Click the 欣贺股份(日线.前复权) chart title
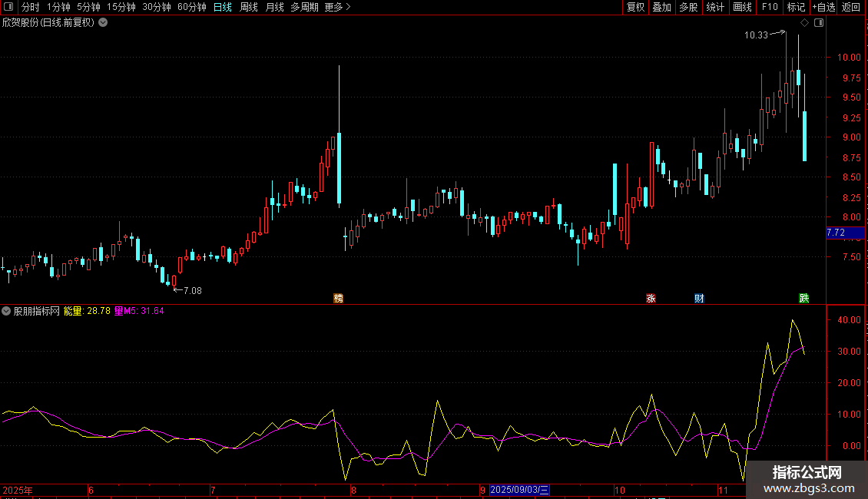The height and width of the screenshot is (499, 868). (x=48, y=23)
